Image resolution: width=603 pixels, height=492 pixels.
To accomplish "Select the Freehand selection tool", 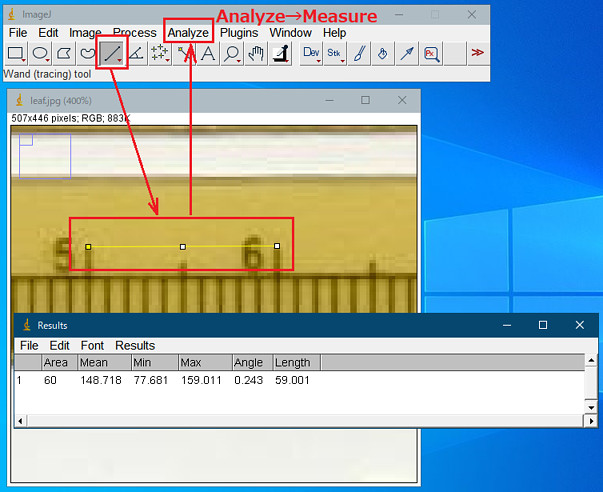I will (88, 53).
